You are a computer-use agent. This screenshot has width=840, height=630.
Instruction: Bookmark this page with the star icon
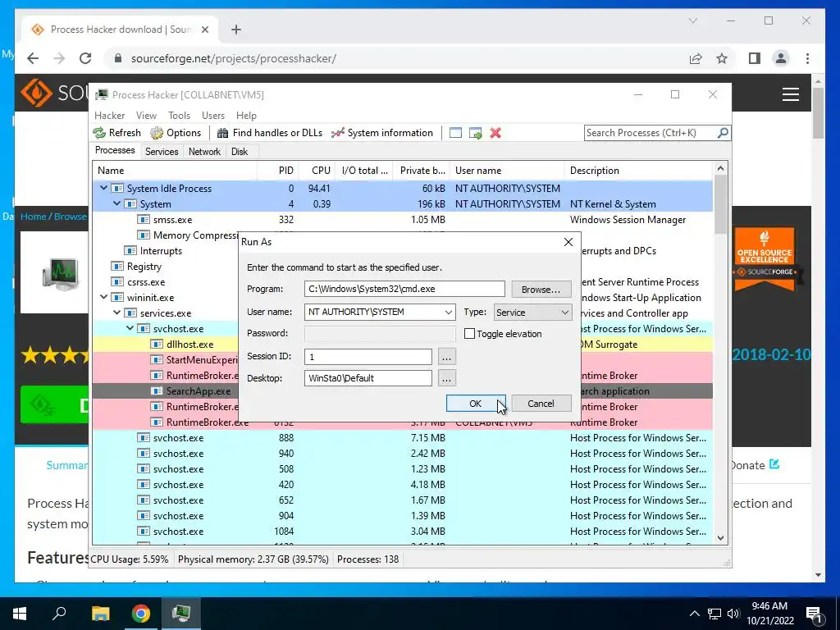pyautogui.click(x=722, y=58)
